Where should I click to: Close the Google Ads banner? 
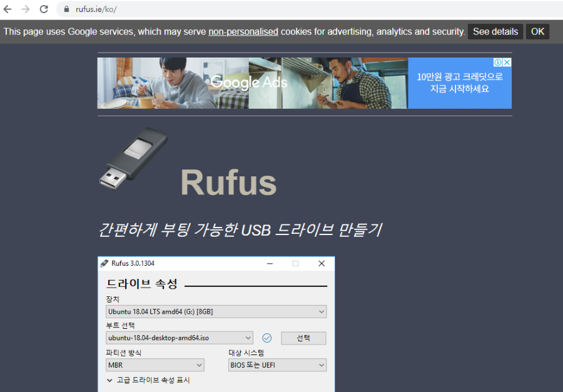507,63
